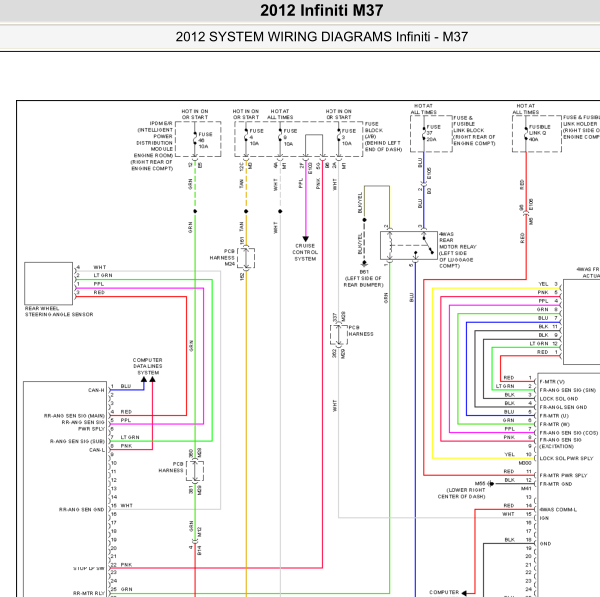Click the "LOCK SOL GND" label
Viewport: 600px width, 597px height.
[x=559, y=399]
